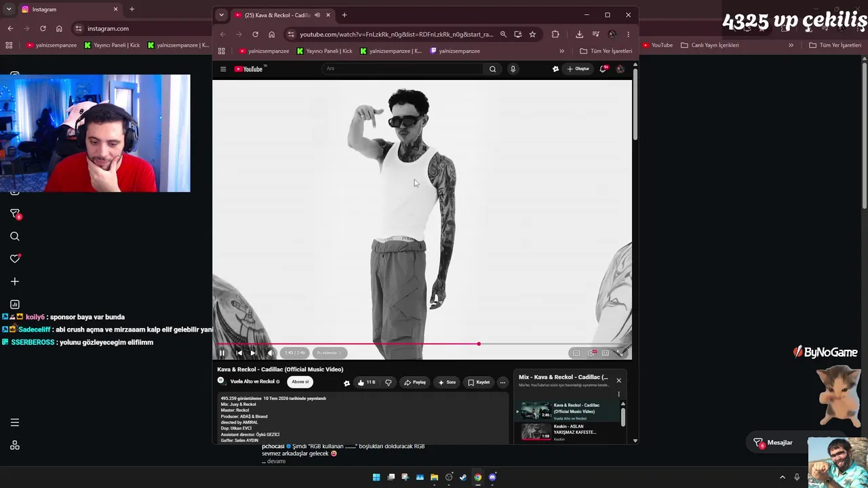The height and width of the screenshot is (488, 868).
Task: Go to previous video in the player
Action: pos(239,352)
